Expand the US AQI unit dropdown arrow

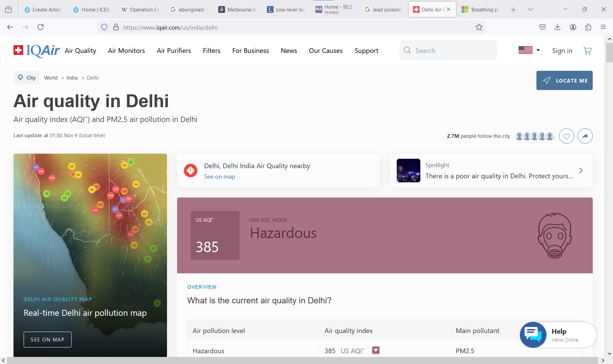[x=375, y=351]
